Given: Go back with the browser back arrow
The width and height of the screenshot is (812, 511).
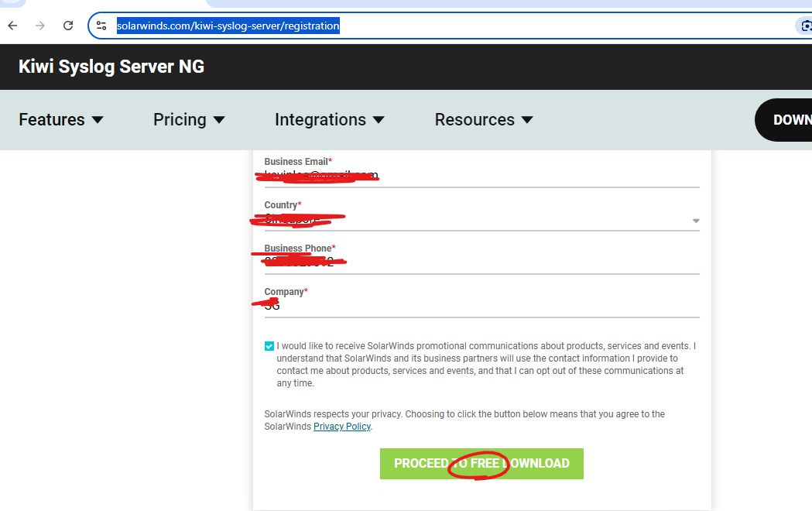Looking at the screenshot, I should click(x=12, y=26).
